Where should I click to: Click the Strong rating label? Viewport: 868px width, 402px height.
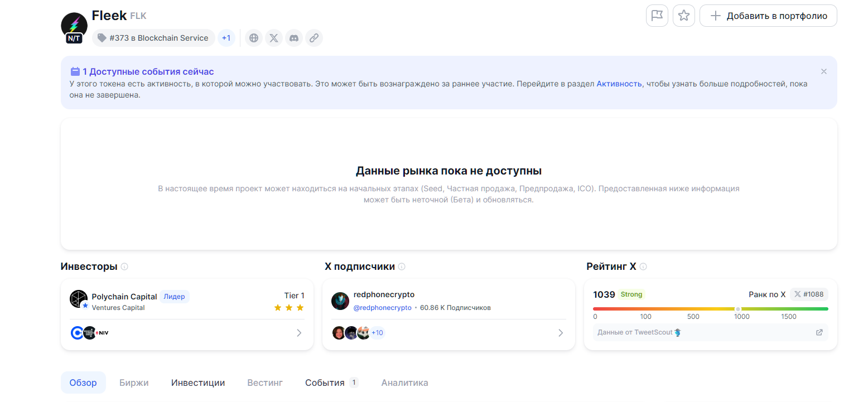pyautogui.click(x=631, y=294)
